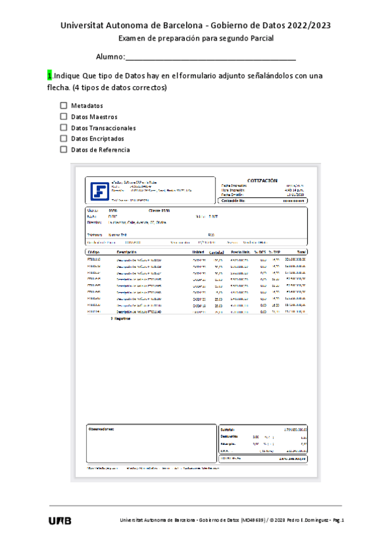Image resolution: width=392 pixels, height=554 pixels.
Task: Enable the Datos Encriptados checkbox
Action: pyautogui.click(x=63, y=138)
